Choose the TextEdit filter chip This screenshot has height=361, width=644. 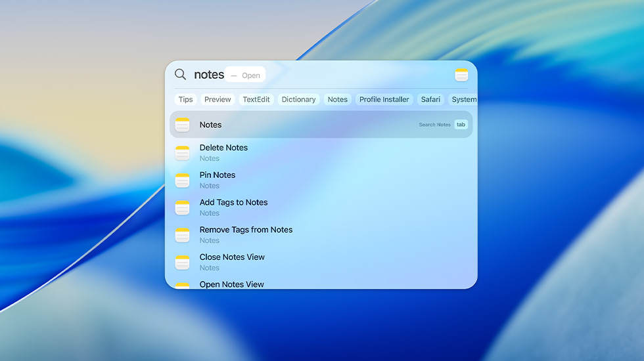(256, 100)
